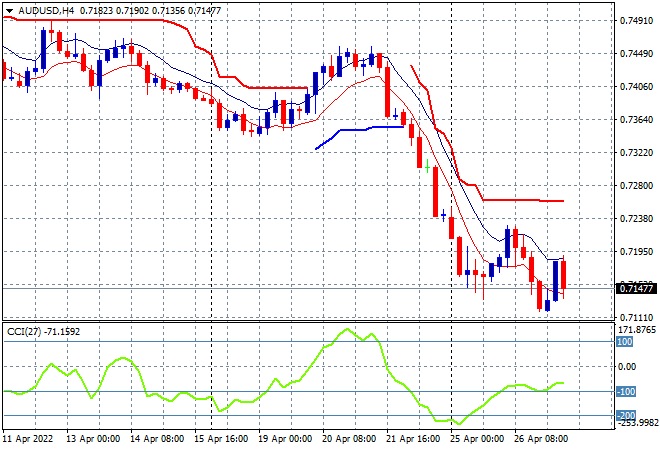This screenshot has height=450, width=660.
Task: Click the CCI -100 level label
Action: click(x=624, y=391)
